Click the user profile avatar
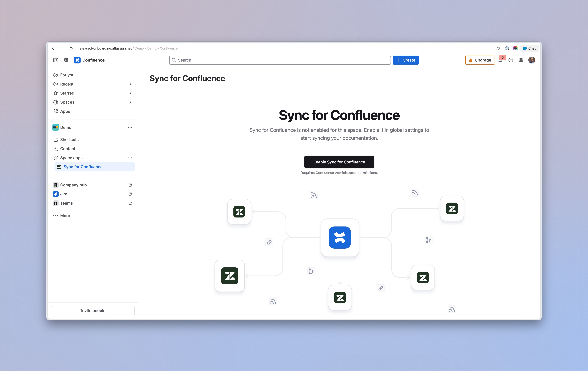Image resolution: width=588 pixels, height=371 pixels. tap(532, 60)
